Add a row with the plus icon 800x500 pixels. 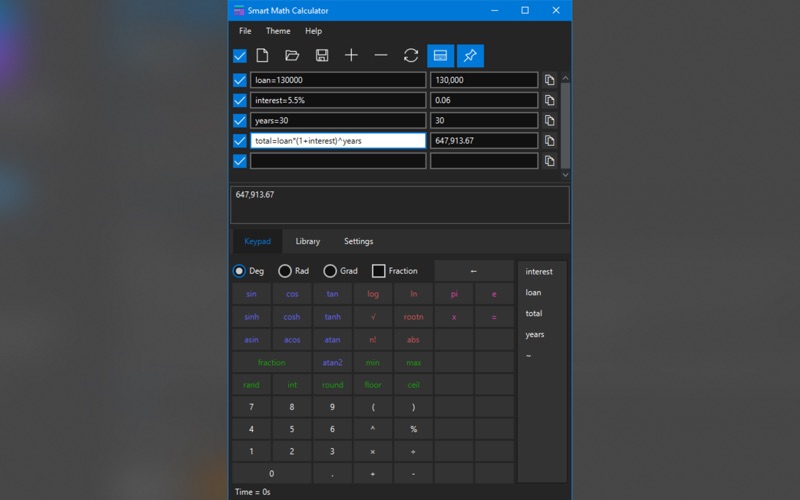[352, 55]
